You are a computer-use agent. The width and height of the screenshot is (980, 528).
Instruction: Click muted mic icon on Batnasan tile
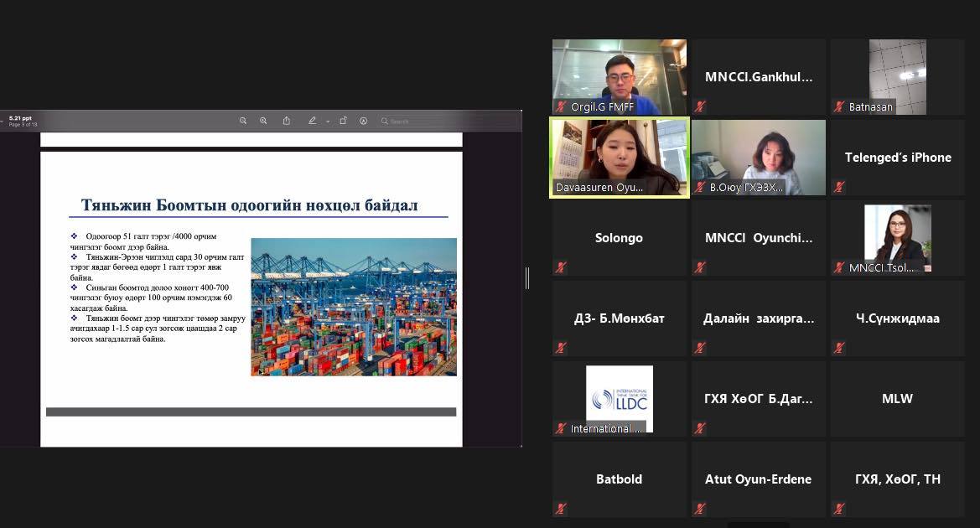click(x=839, y=107)
